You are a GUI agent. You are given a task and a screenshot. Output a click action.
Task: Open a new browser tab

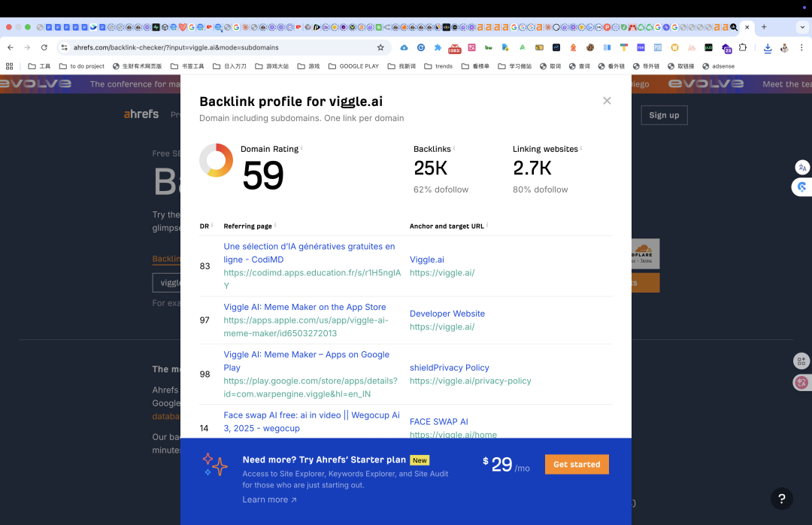coord(764,27)
